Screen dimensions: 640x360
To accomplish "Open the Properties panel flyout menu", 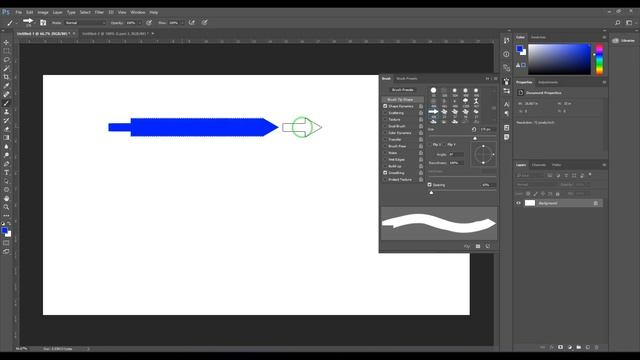I will click(x=604, y=82).
